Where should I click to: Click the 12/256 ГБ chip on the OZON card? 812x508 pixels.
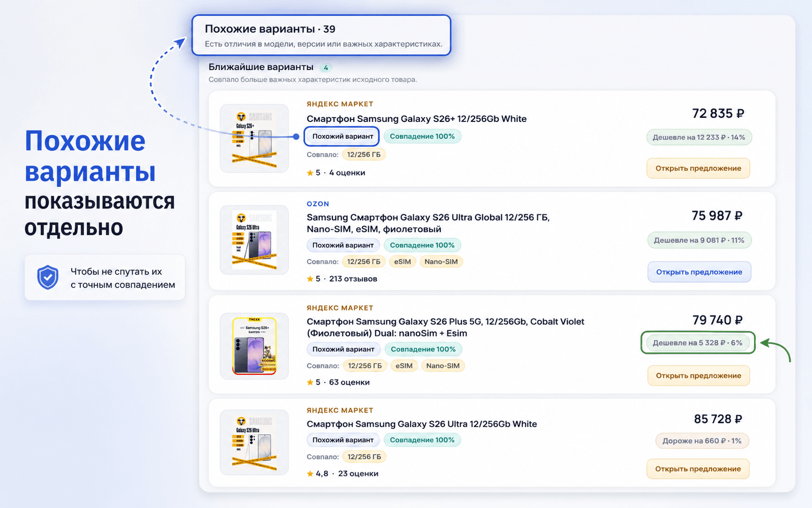pyautogui.click(x=364, y=262)
